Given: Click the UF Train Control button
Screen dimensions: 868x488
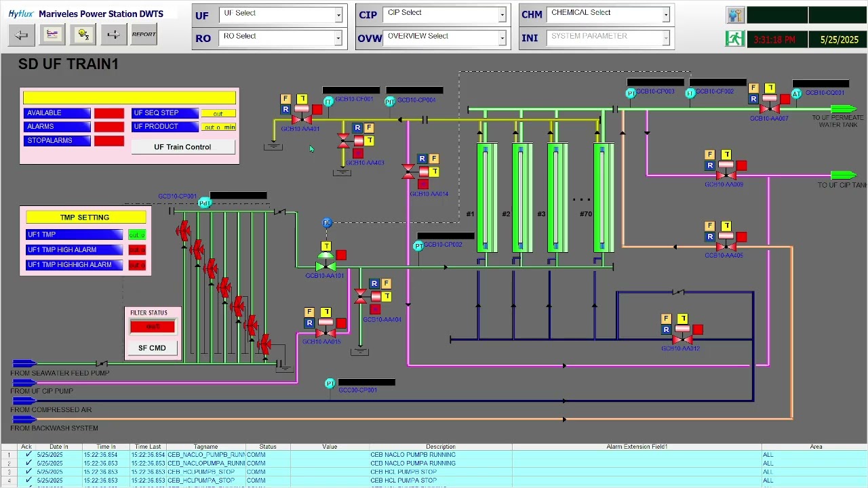Looking at the screenshot, I should coord(182,147).
